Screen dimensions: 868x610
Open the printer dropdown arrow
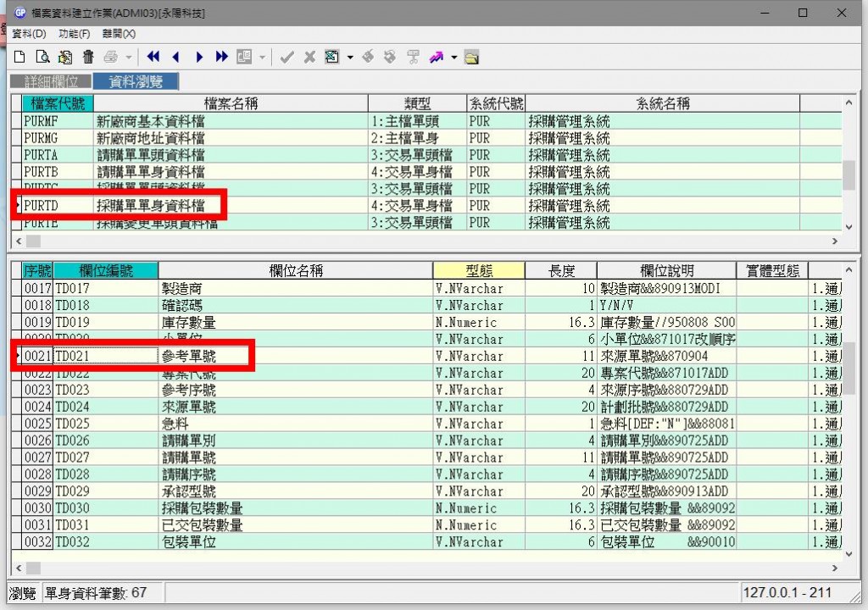(x=129, y=57)
